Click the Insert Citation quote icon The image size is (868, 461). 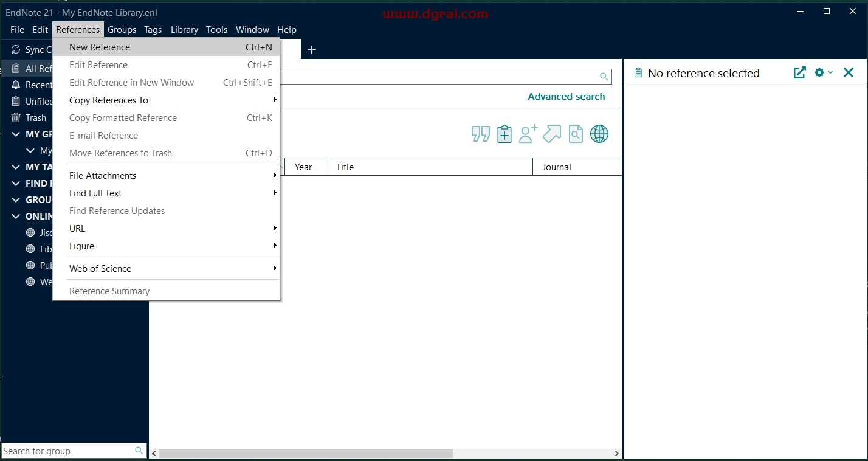(481, 134)
